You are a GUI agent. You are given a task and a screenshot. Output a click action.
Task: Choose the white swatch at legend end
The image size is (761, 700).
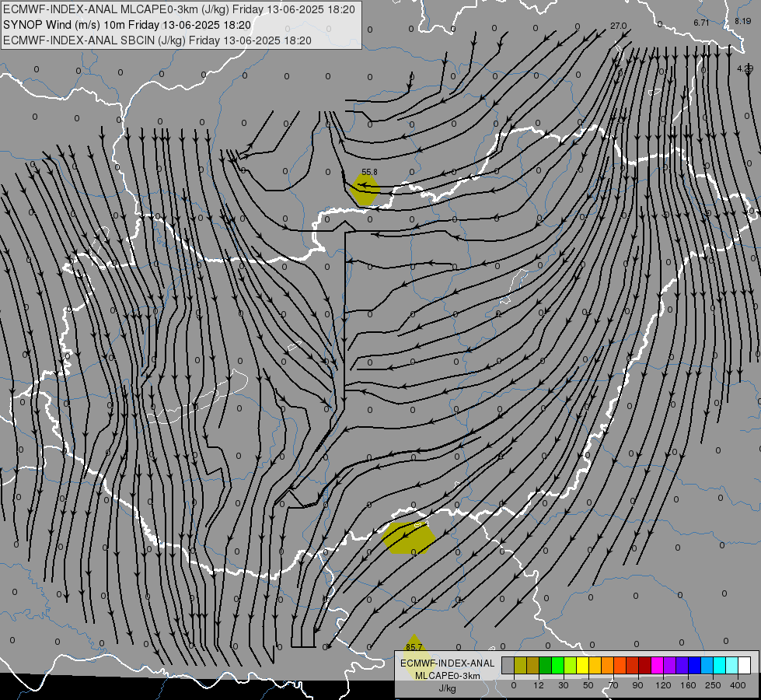(745, 665)
